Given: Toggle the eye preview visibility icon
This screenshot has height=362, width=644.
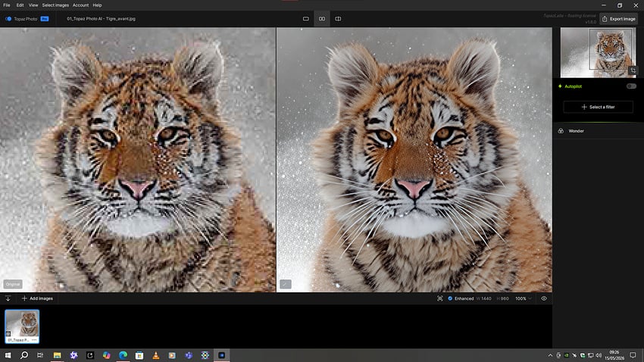Looking at the screenshot, I should [x=544, y=298].
